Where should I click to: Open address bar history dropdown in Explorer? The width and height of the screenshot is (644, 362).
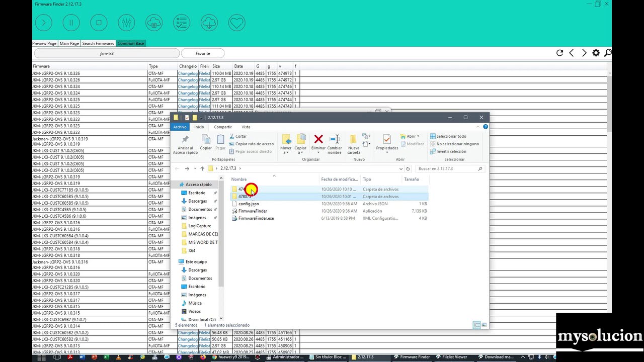click(x=400, y=168)
